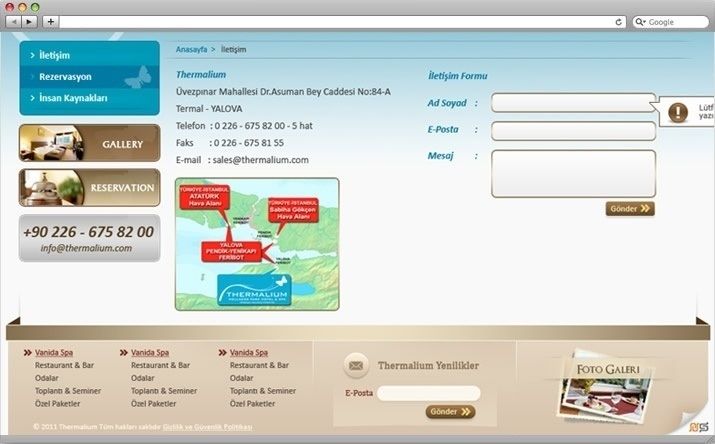Open the Gizlilik ve Güvenlik Politikası link
This screenshot has height=444, width=715.
pyautogui.click(x=207, y=427)
